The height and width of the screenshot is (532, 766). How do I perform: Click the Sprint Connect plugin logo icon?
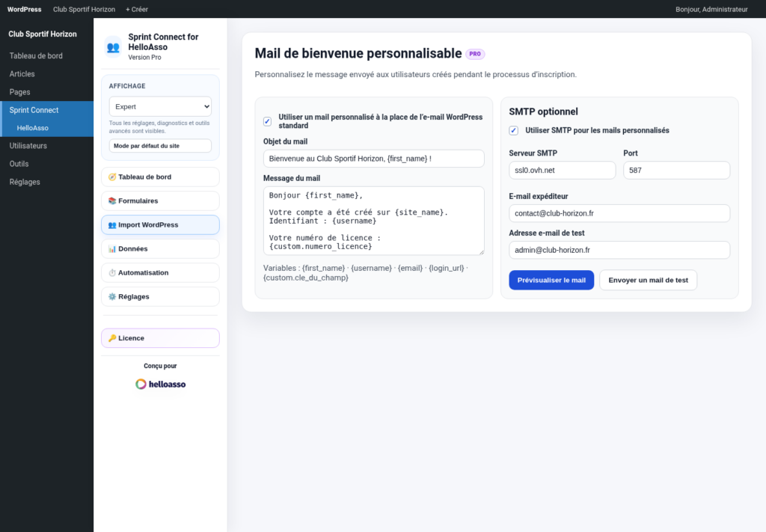pos(113,47)
